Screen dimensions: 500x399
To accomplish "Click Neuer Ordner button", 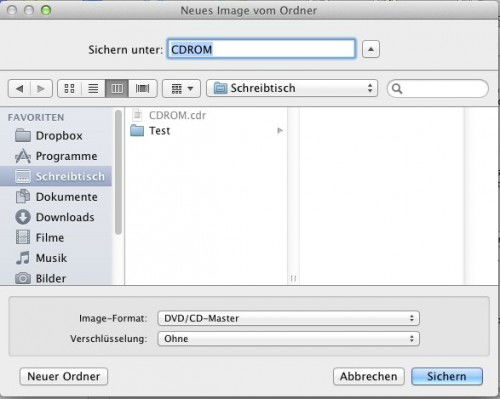I will (64, 376).
